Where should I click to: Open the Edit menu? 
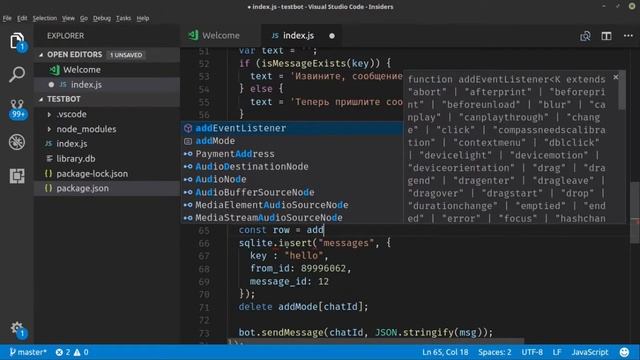pos(22,18)
